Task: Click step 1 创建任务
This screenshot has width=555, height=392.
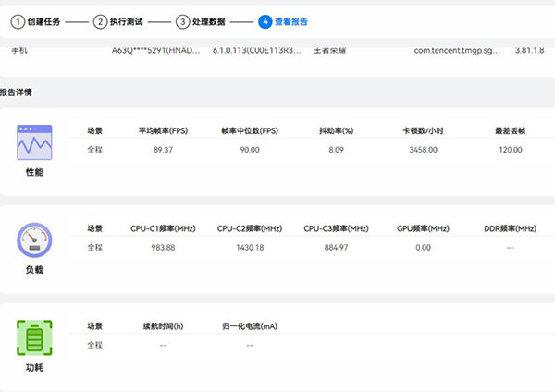Action: pyautogui.click(x=36, y=20)
